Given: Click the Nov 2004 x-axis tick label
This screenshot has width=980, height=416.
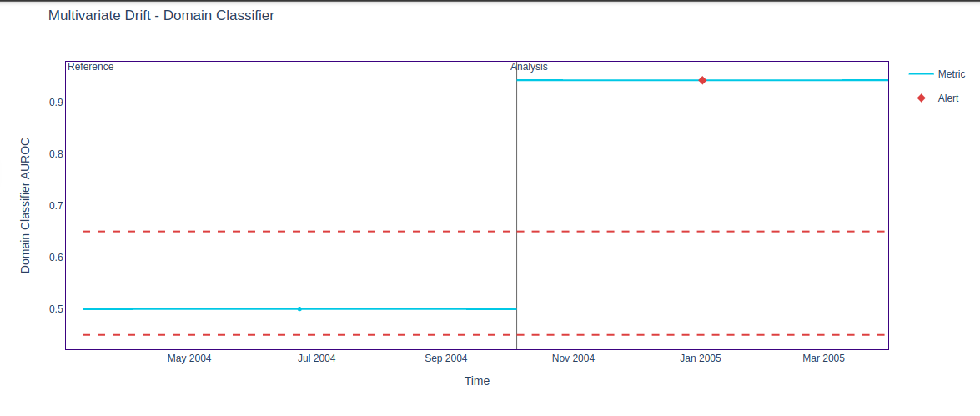Looking at the screenshot, I should pyautogui.click(x=573, y=358).
